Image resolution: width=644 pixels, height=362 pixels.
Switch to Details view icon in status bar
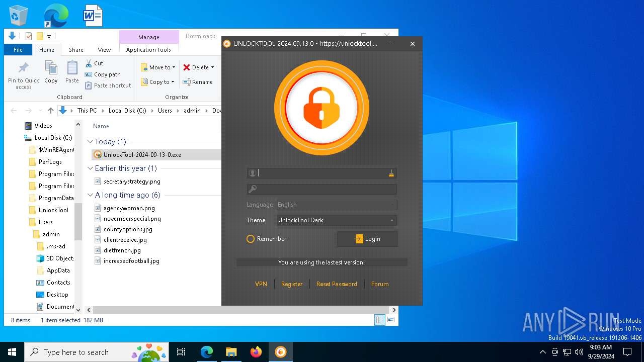[380, 320]
